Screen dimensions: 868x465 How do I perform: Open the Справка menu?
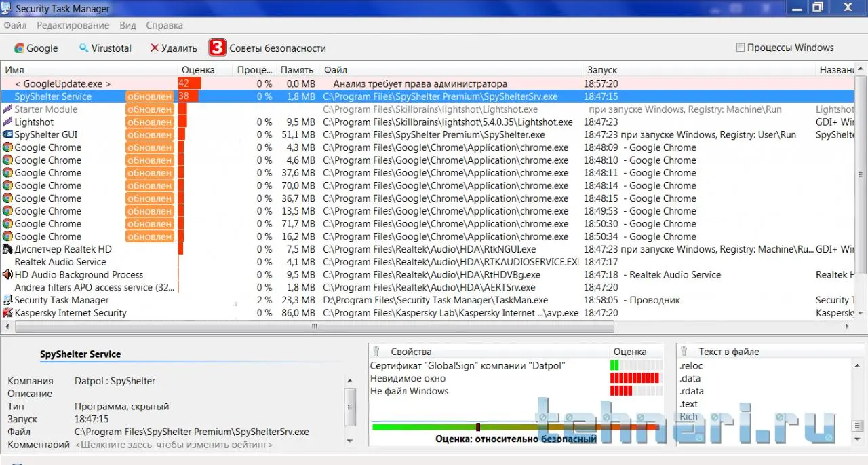[164, 25]
